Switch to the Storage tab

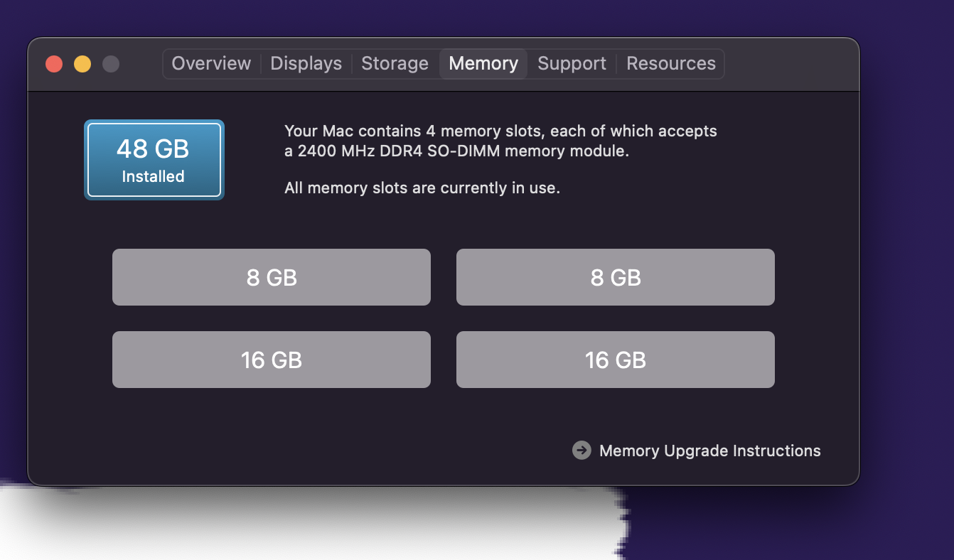[x=395, y=63]
